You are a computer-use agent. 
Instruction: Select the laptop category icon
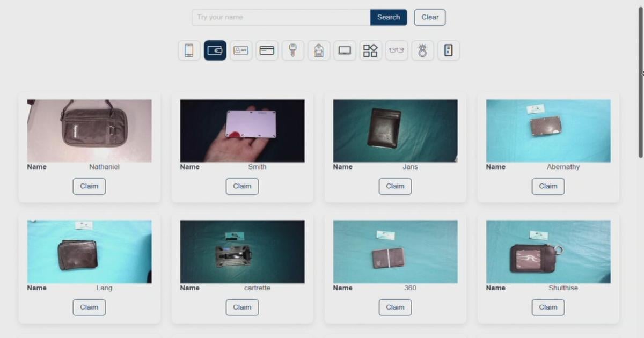click(x=345, y=50)
